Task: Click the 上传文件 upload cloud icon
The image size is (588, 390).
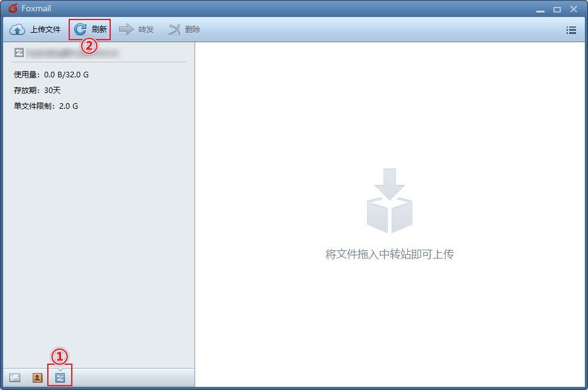Action: click(x=17, y=30)
